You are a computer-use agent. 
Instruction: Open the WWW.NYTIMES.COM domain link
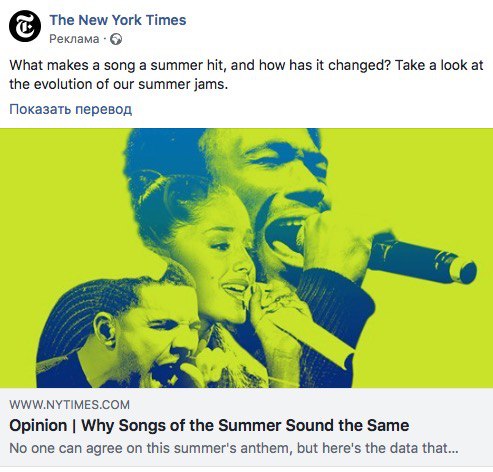point(69,405)
